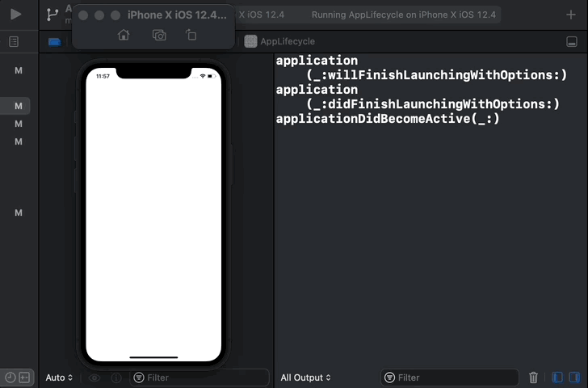
Task: Hide the debug area panel icon
Action: pos(572,42)
